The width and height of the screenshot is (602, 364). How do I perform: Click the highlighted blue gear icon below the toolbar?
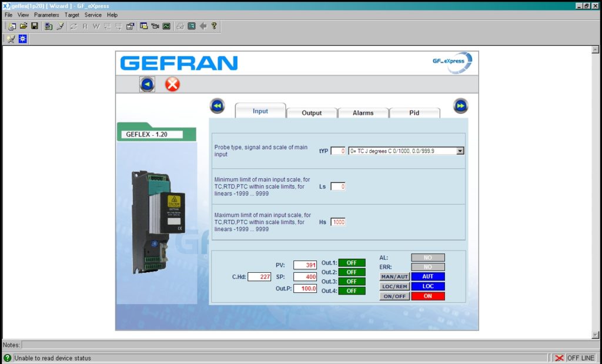click(22, 38)
